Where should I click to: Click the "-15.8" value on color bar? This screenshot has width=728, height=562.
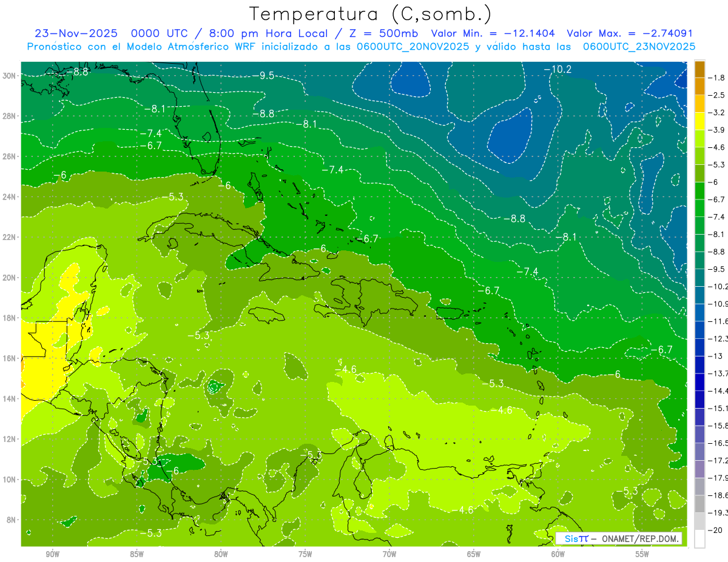point(718,426)
